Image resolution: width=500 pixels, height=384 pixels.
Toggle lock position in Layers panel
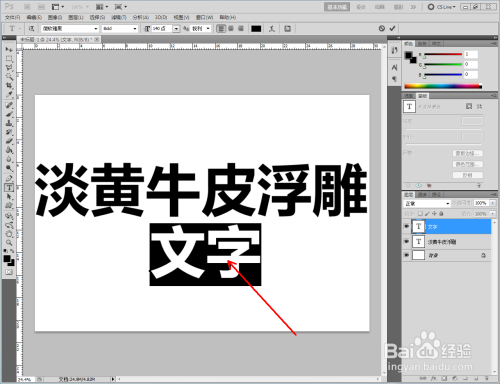click(434, 213)
